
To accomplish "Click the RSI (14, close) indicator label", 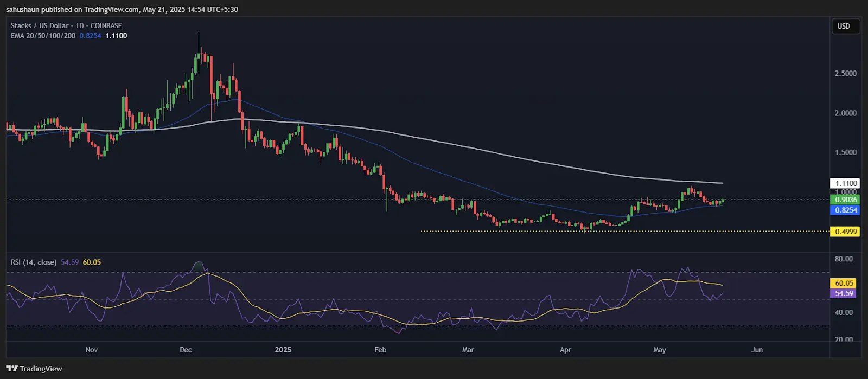I will [x=34, y=262].
